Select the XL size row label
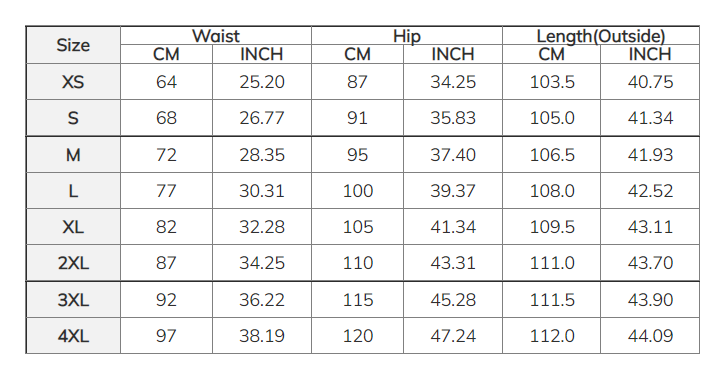 (73, 227)
